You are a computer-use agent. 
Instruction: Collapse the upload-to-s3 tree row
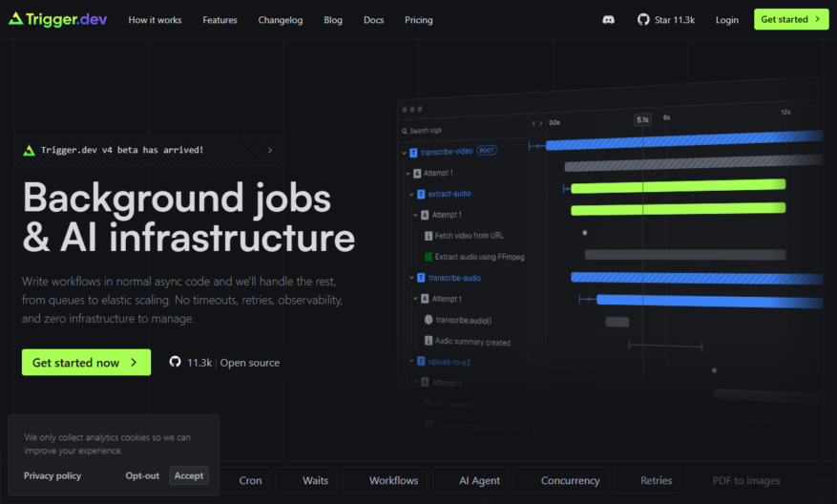411,361
